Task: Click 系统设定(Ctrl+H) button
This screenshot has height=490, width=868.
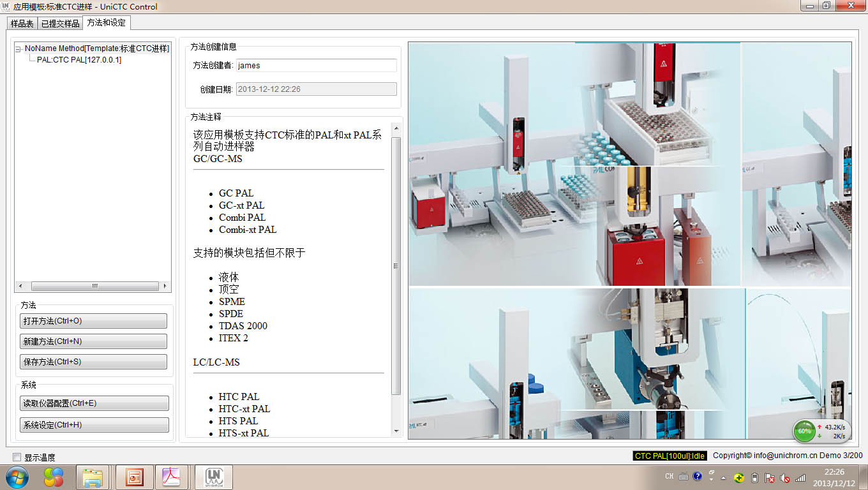Action: [x=94, y=425]
